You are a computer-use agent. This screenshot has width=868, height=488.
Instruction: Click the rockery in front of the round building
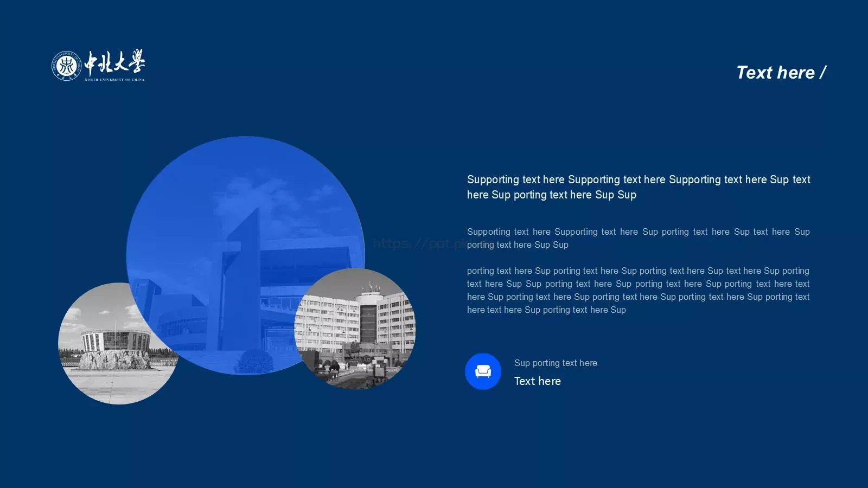click(115, 359)
